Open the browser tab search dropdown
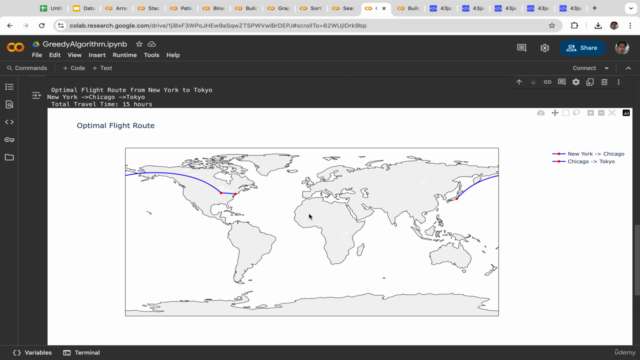Image resolution: width=640 pixels, height=360 pixels. [631, 8]
